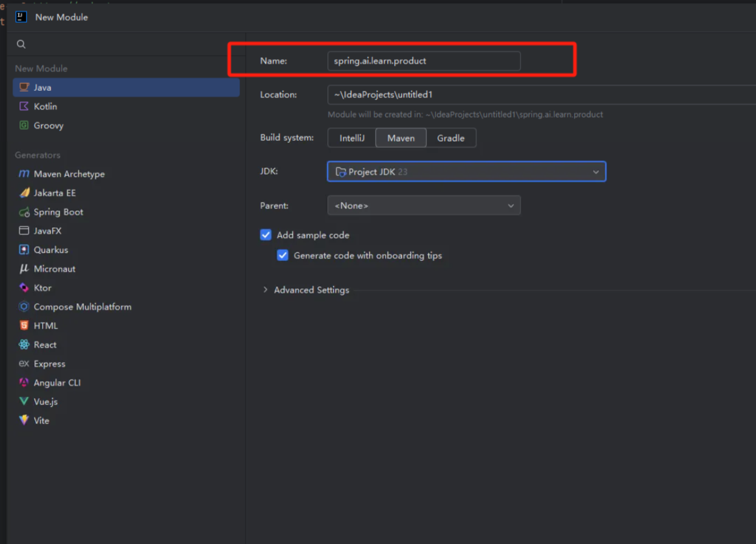Uncheck Add sample code

(266, 234)
